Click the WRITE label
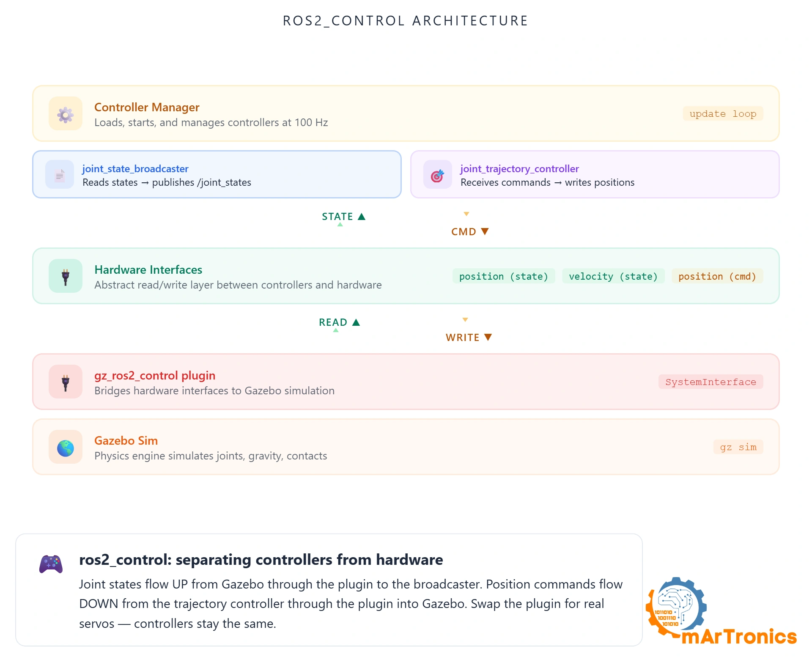 [x=462, y=338]
